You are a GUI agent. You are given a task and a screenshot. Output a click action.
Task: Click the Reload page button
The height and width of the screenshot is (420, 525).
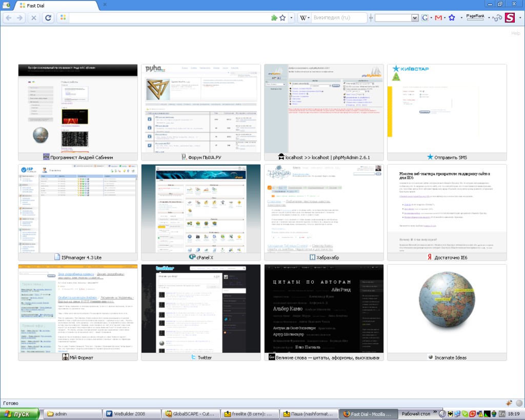(x=48, y=18)
